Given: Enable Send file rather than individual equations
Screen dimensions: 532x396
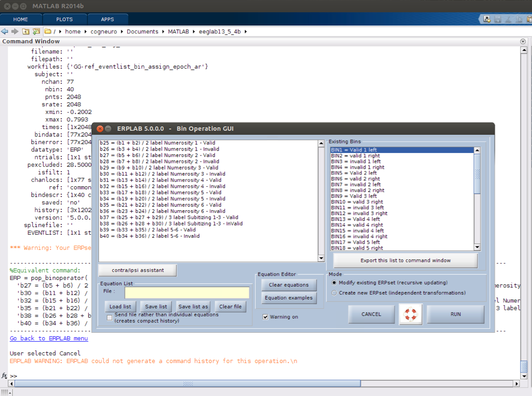Looking at the screenshot, I should pos(110,318).
